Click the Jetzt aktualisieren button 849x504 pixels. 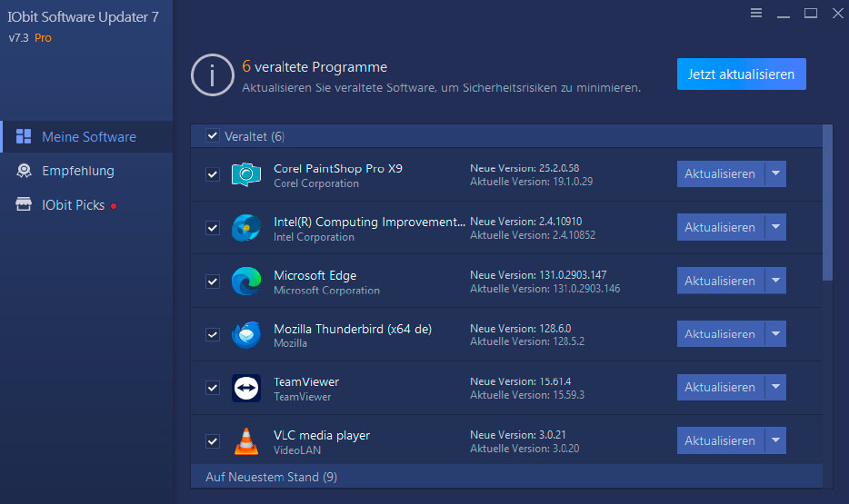pos(741,74)
